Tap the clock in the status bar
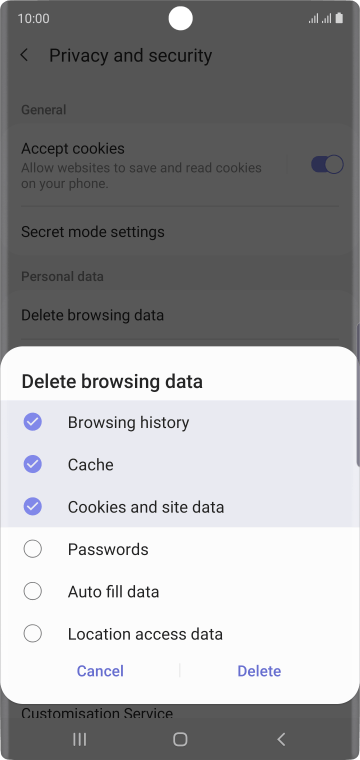The width and height of the screenshot is (360, 760). [33, 18]
